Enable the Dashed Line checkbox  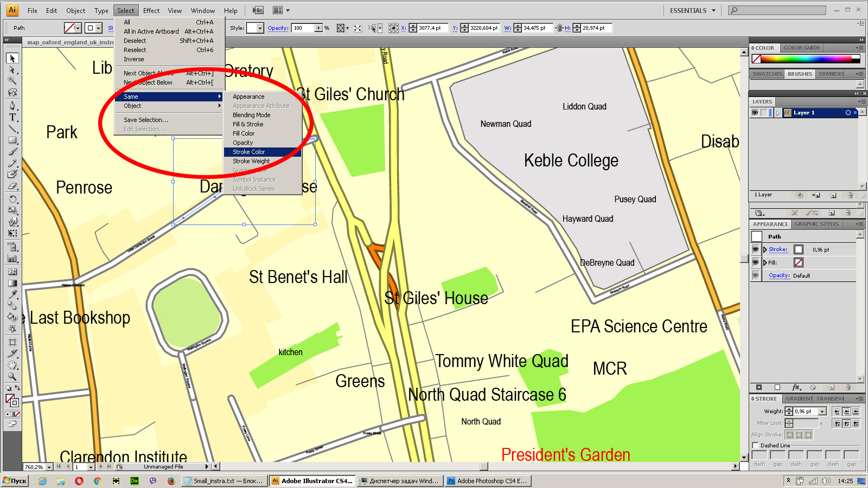[755, 445]
